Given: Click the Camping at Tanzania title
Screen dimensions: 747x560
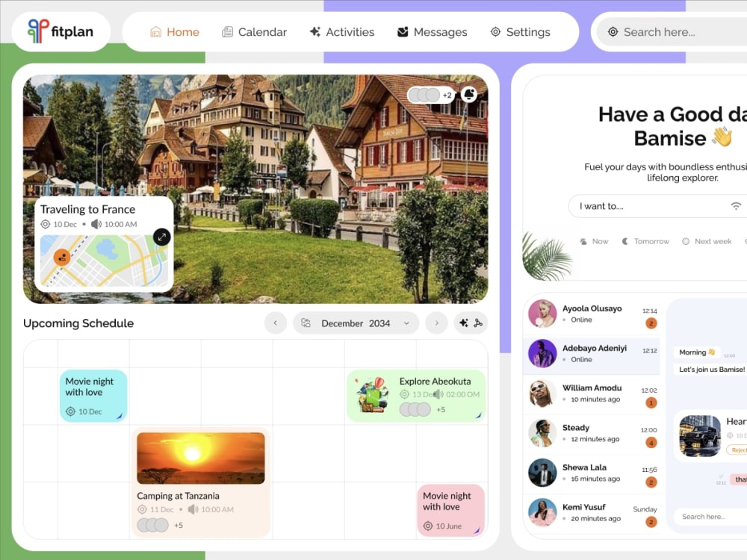Looking at the screenshot, I should coord(179,496).
